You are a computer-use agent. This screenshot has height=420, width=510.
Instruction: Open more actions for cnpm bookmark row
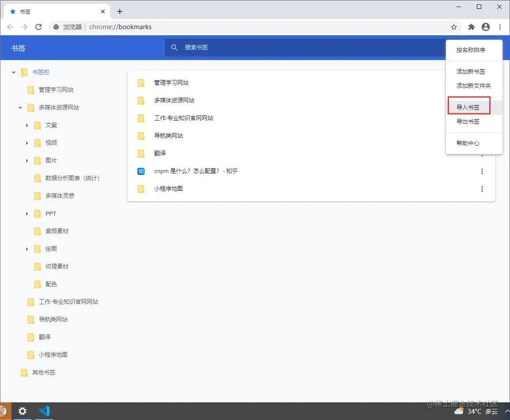(x=482, y=171)
